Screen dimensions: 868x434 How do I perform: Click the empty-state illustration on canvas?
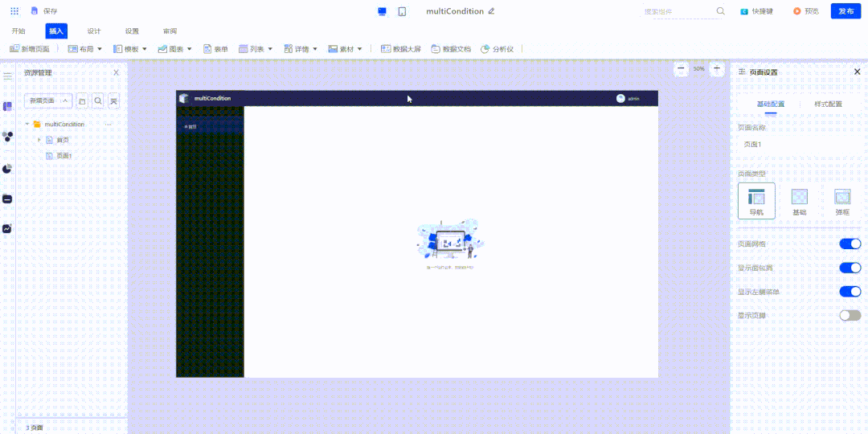(450, 239)
